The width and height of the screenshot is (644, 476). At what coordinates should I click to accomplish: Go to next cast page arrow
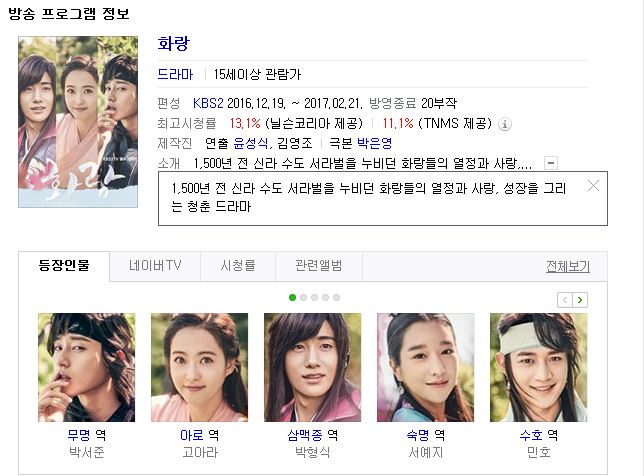coord(580,300)
